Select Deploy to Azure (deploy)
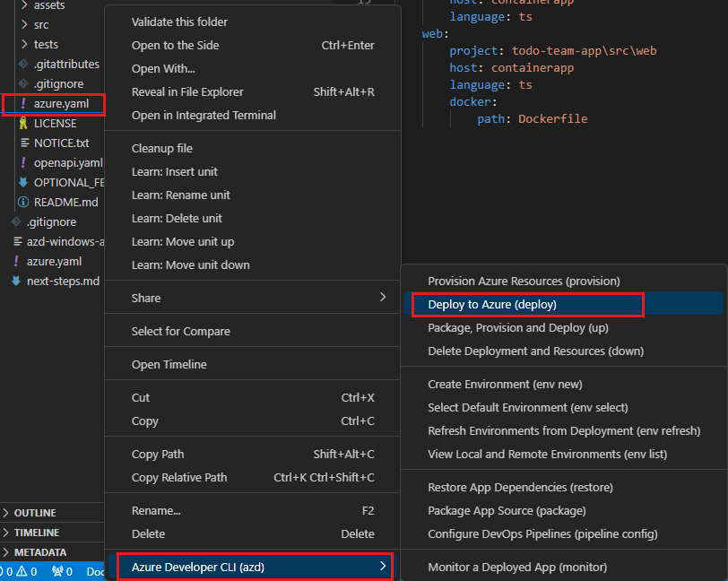Viewport: 728px width, 581px height. [564, 304]
